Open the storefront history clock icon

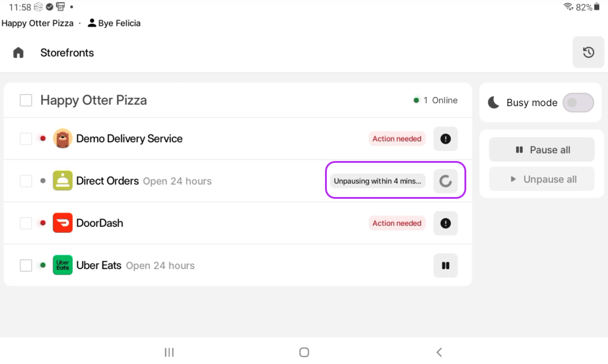(588, 52)
